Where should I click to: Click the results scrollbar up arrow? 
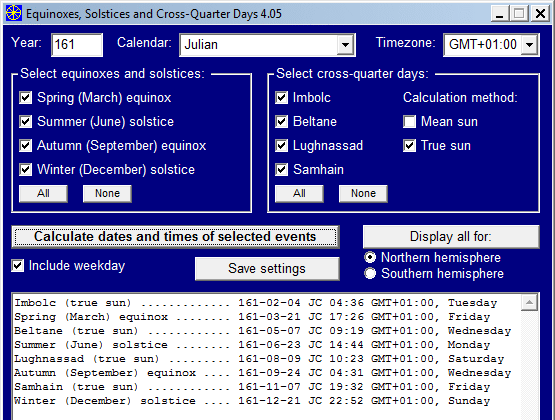(x=530, y=302)
